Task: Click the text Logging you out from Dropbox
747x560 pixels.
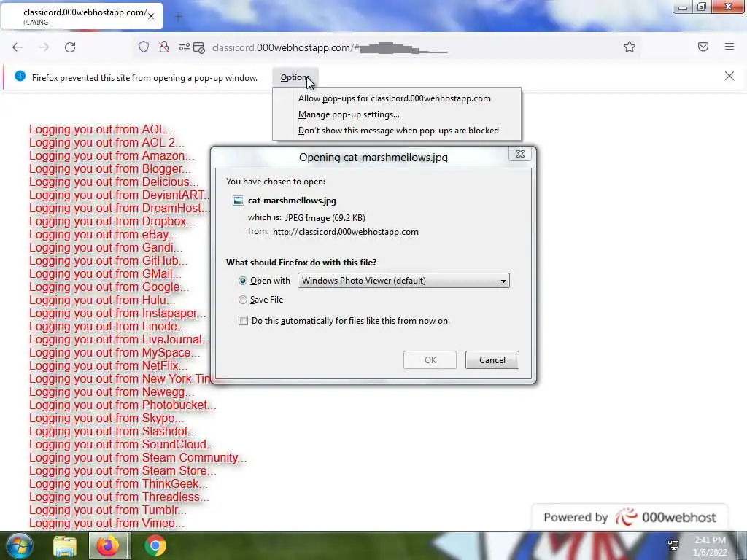Action: [112, 222]
